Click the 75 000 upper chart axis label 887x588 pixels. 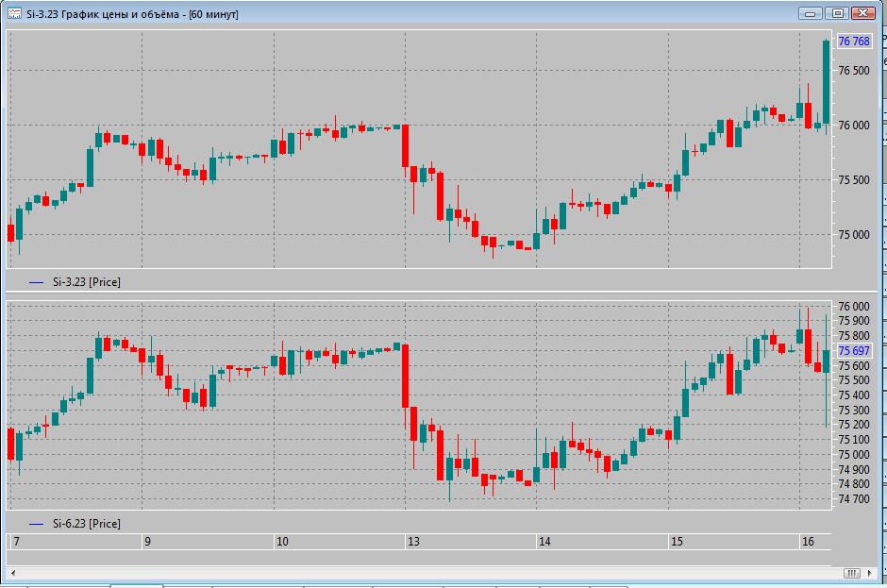(854, 235)
